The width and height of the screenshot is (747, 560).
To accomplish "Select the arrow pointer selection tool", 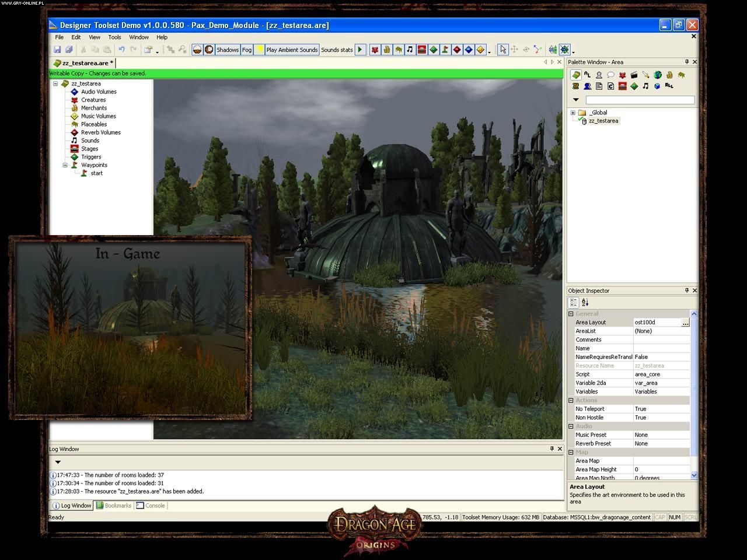I will point(503,50).
